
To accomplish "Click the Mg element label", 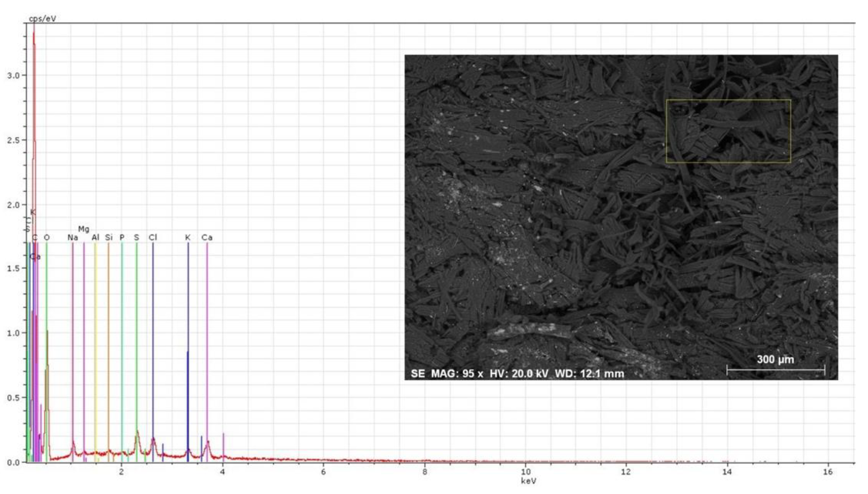I will click(84, 229).
